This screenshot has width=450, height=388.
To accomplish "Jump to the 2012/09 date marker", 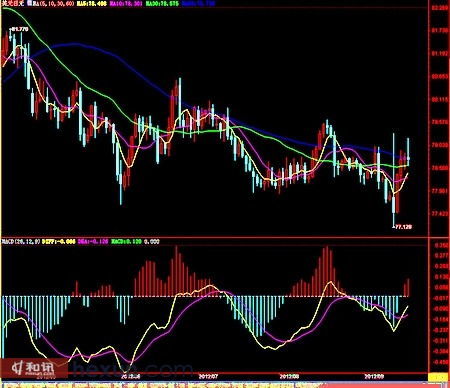I will pos(374,376).
